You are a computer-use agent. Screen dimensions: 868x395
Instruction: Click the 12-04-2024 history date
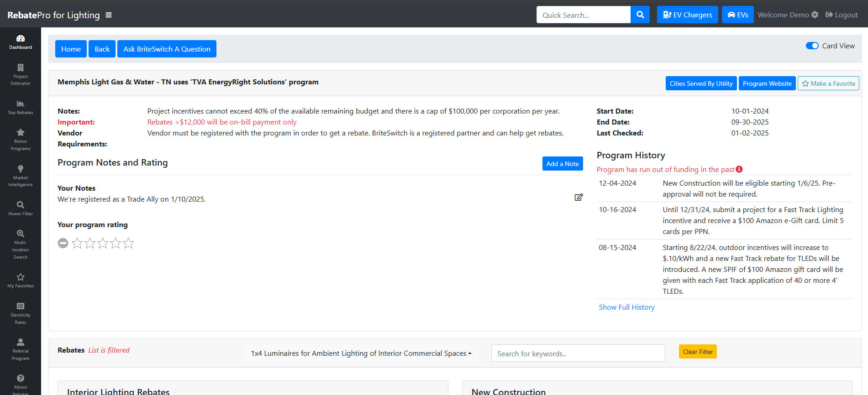[617, 183]
